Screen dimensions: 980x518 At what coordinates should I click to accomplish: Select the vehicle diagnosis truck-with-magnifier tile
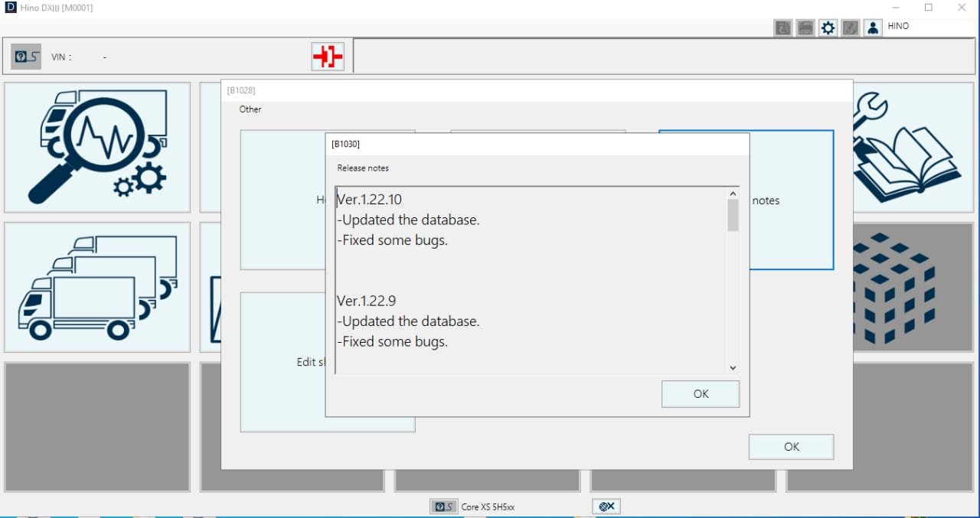97,146
